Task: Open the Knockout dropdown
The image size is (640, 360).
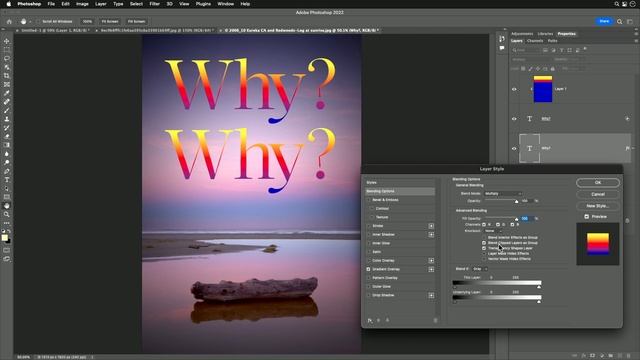Action: coord(493,231)
